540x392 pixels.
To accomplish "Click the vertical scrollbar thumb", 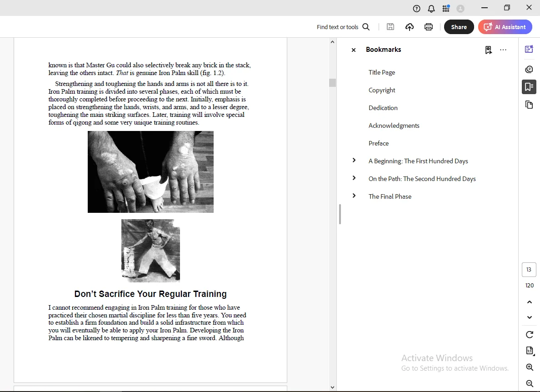I will click(332, 83).
